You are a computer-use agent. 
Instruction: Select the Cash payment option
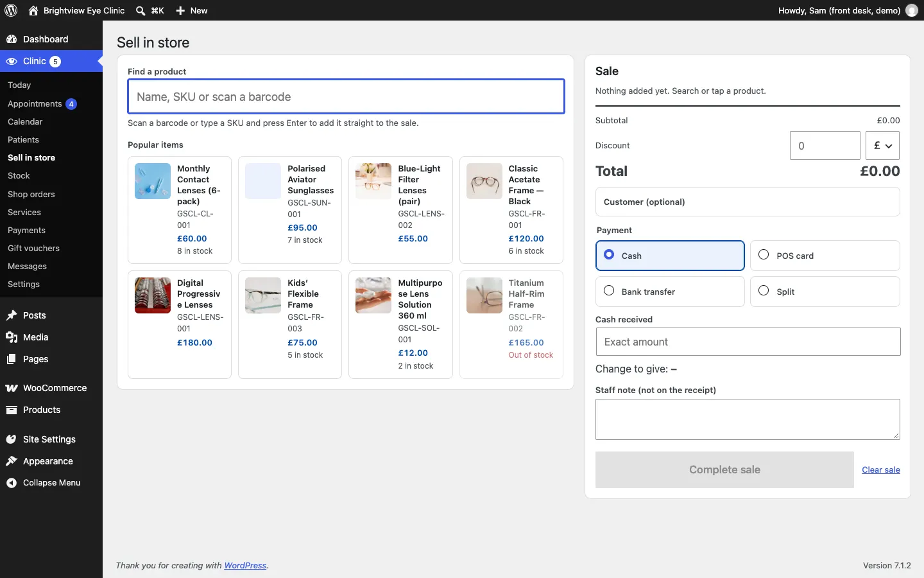pyautogui.click(x=671, y=256)
